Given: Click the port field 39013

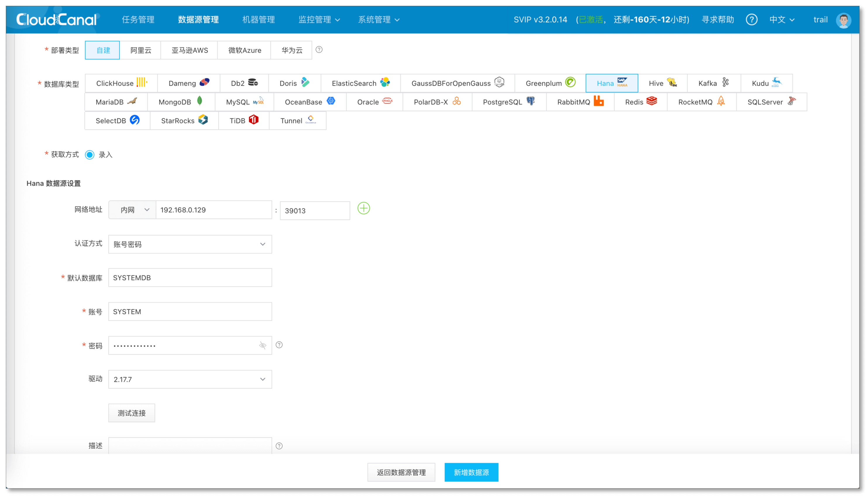Looking at the screenshot, I should coord(315,210).
